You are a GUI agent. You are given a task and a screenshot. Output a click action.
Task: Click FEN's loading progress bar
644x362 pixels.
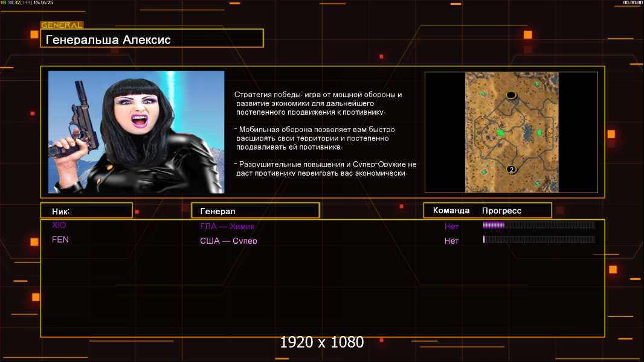(538, 240)
